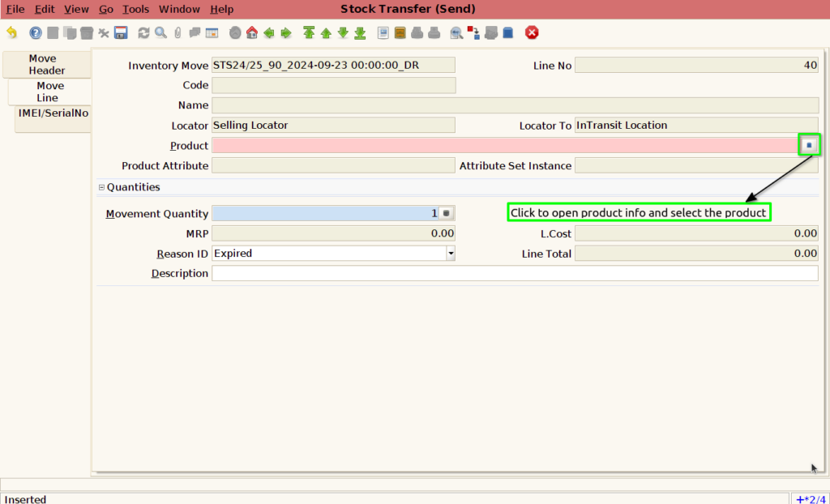Viewport: 830px width, 504px height.
Task: Click the Delete selected items icon
Action: tap(104, 33)
